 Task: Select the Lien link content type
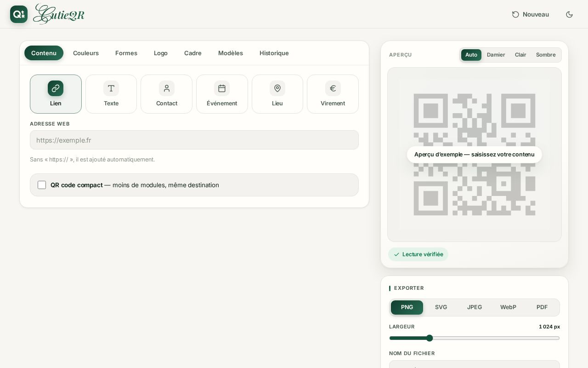56,94
